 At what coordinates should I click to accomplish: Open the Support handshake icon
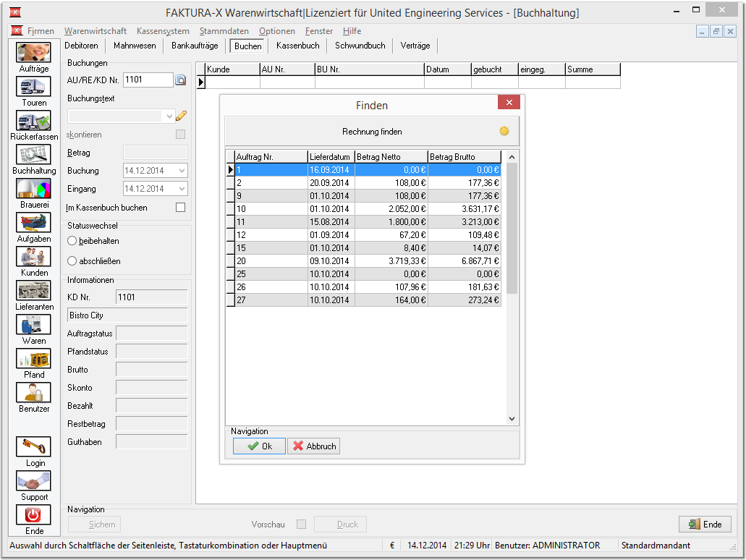[33, 480]
